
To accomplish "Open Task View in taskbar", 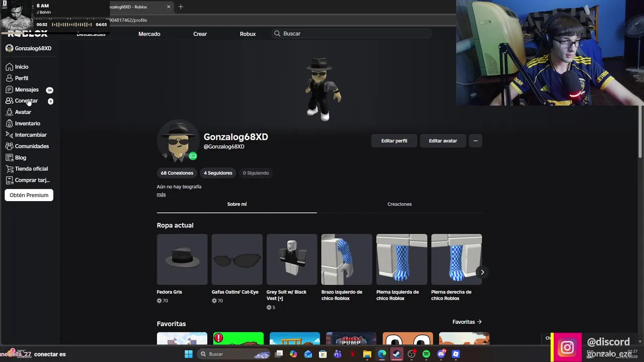I will 279,354.
